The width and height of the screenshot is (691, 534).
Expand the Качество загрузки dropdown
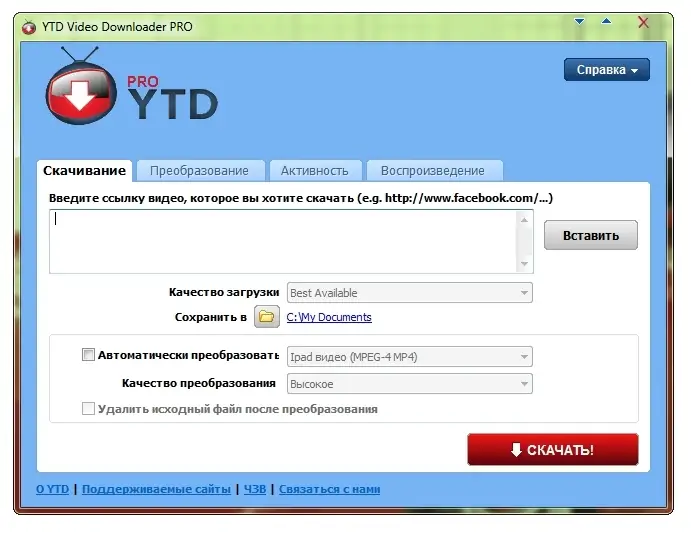coord(409,293)
